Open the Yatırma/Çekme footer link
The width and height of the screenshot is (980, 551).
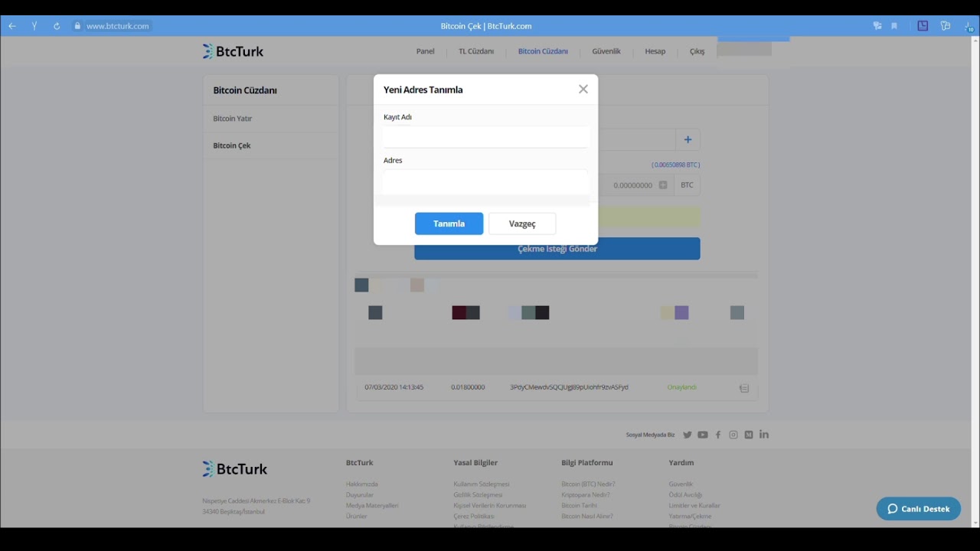tap(690, 517)
